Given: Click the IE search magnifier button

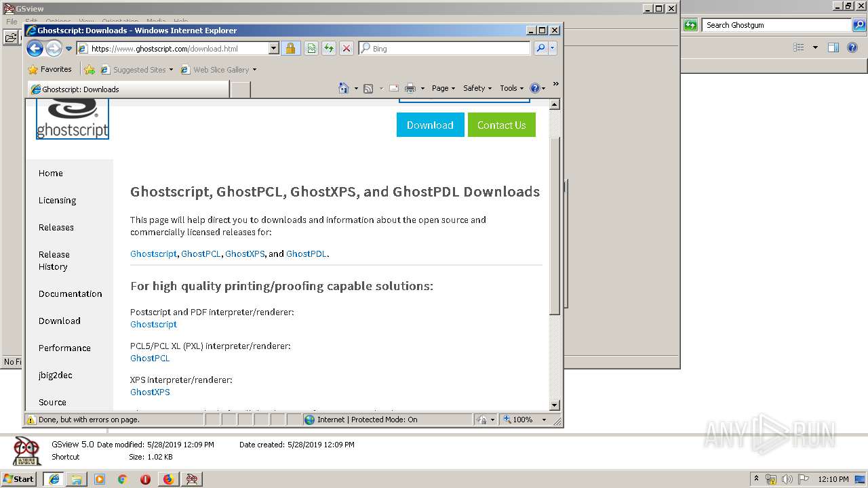Looking at the screenshot, I should (540, 49).
